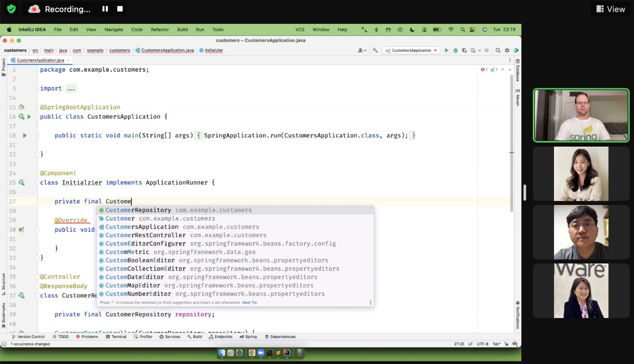
Task: Click the Initialzier breadcrumb
Action: [x=211, y=51]
